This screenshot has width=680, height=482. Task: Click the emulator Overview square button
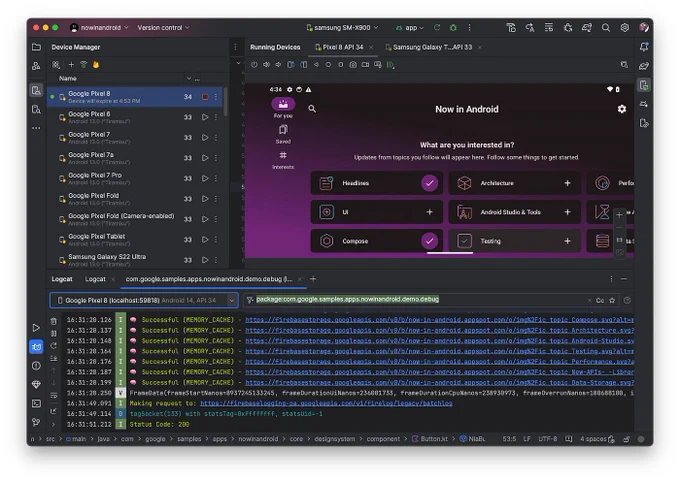tap(340, 65)
